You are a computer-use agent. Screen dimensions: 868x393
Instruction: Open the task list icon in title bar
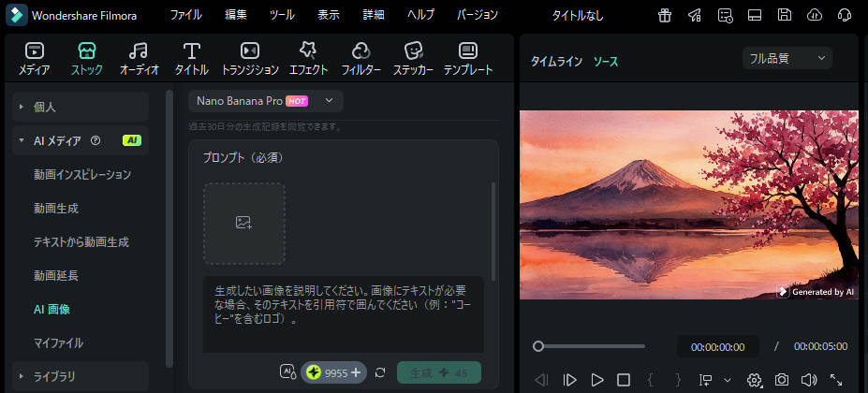pos(725,15)
